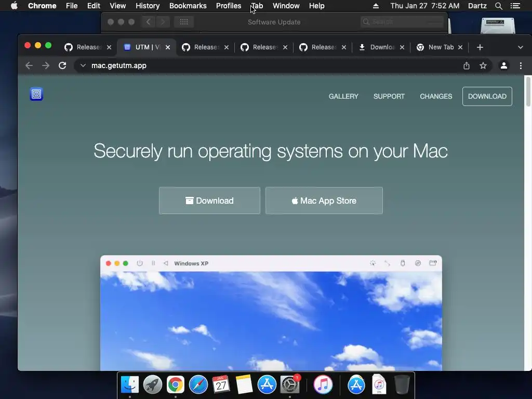Click the address bar URL mac.getutm.app
This screenshot has height=399, width=532.
pos(119,65)
